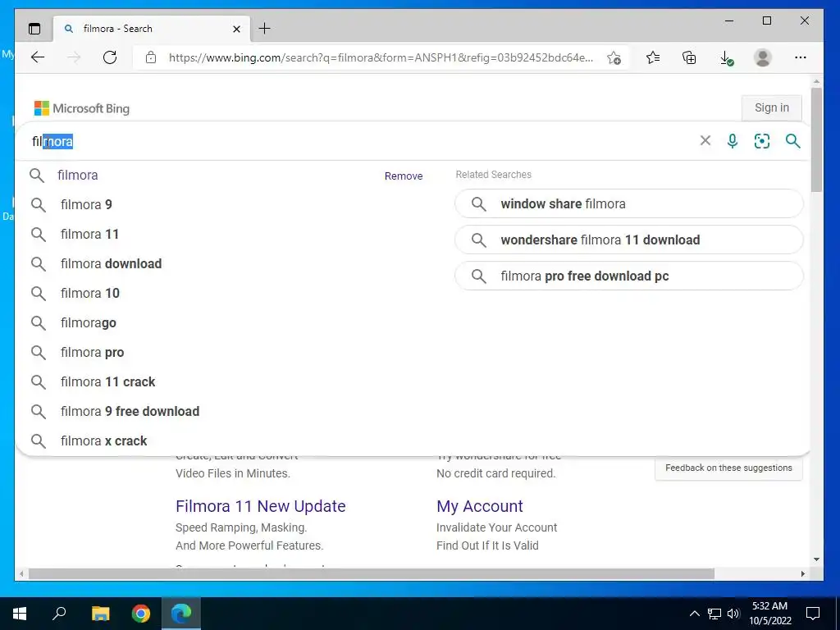
Task: Start voice search with the microphone icon
Action: pyautogui.click(x=733, y=141)
